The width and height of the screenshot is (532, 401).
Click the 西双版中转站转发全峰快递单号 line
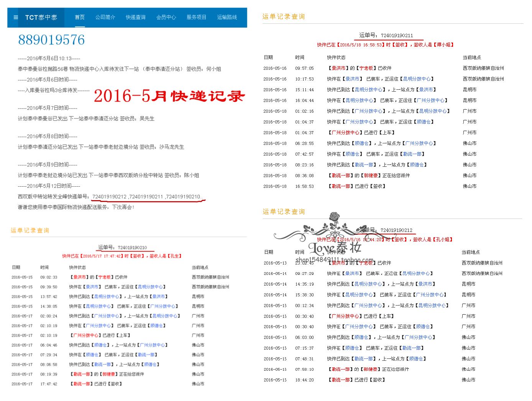click(x=110, y=197)
